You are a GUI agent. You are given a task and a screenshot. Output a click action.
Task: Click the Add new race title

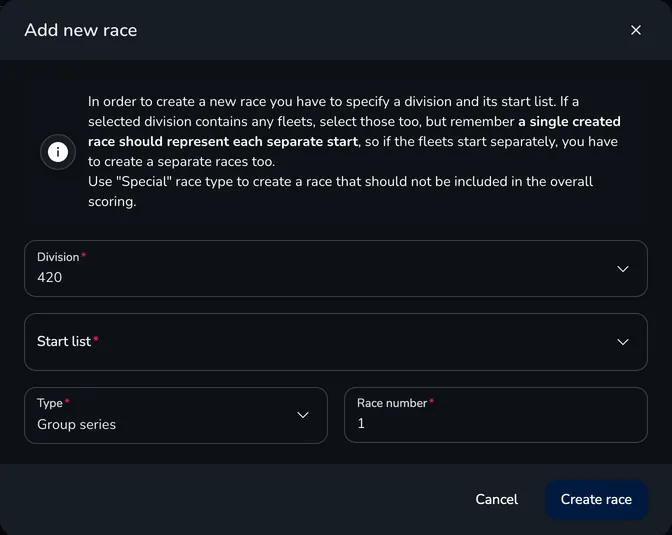tap(81, 30)
